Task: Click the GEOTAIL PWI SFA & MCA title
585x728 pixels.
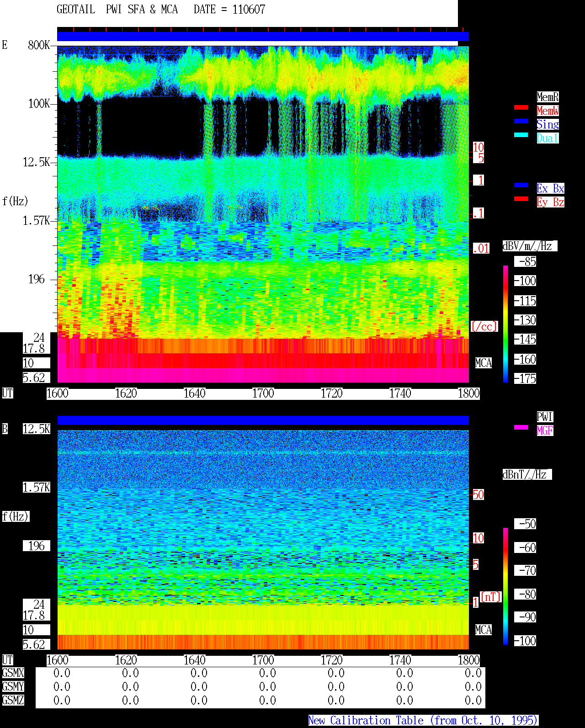Action: coord(117,10)
